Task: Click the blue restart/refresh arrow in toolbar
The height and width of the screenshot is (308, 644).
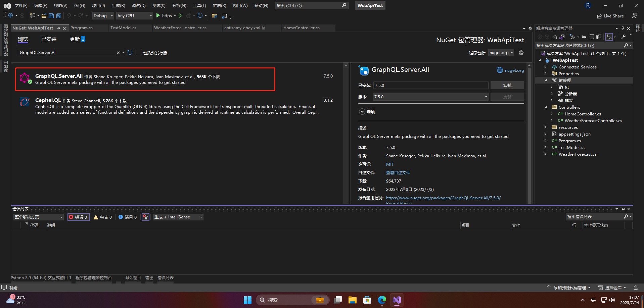Action: [x=200, y=16]
